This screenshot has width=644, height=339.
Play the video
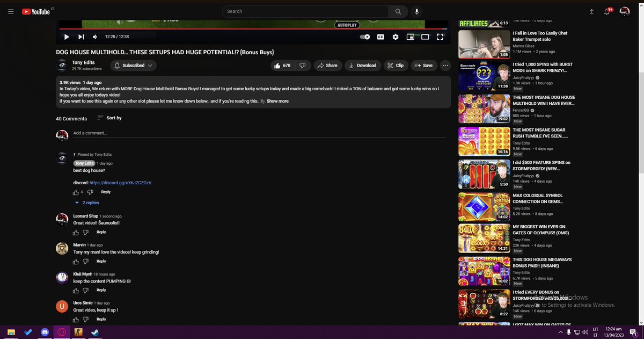[x=67, y=37]
